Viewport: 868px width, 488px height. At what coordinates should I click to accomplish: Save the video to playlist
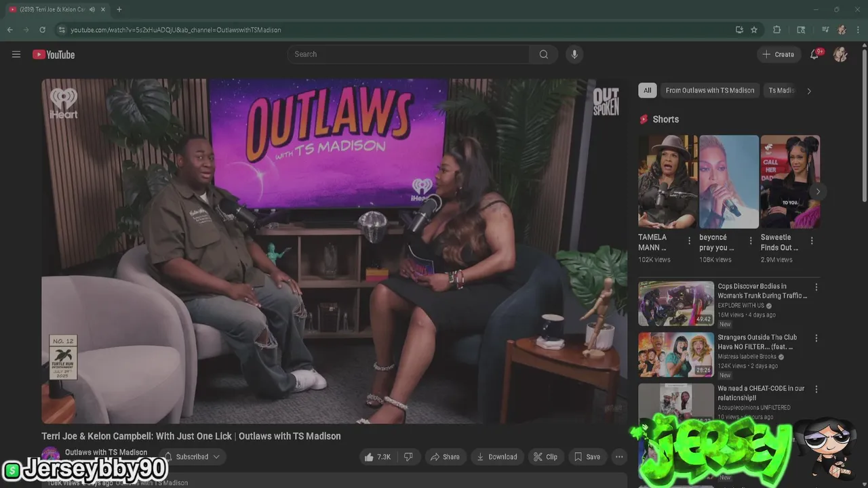(x=587, y=457)
